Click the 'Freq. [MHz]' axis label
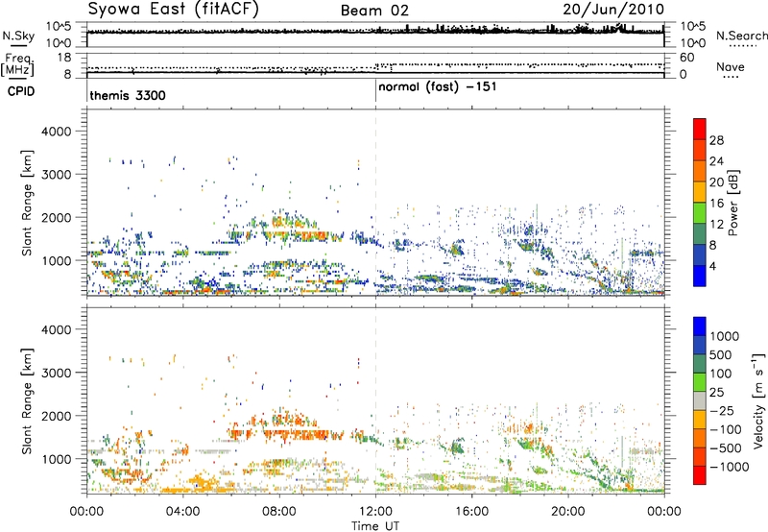 click(17, 65)
